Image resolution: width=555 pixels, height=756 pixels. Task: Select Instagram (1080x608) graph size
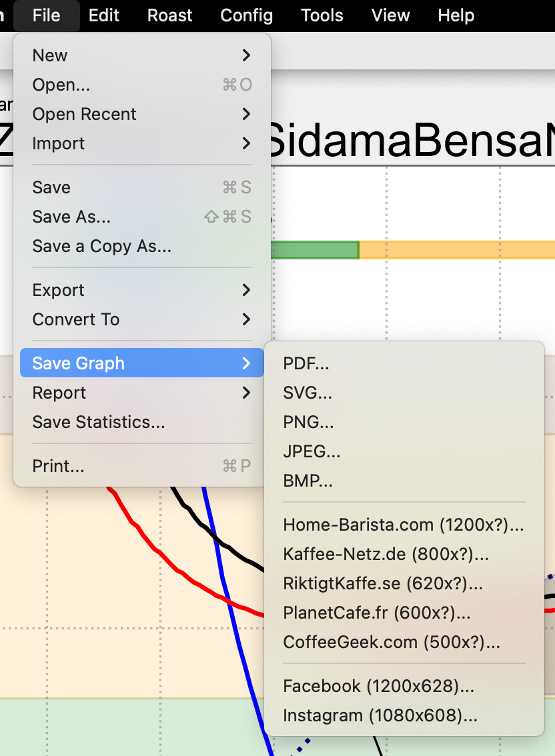pyautogui.click(x=380, y=715)
